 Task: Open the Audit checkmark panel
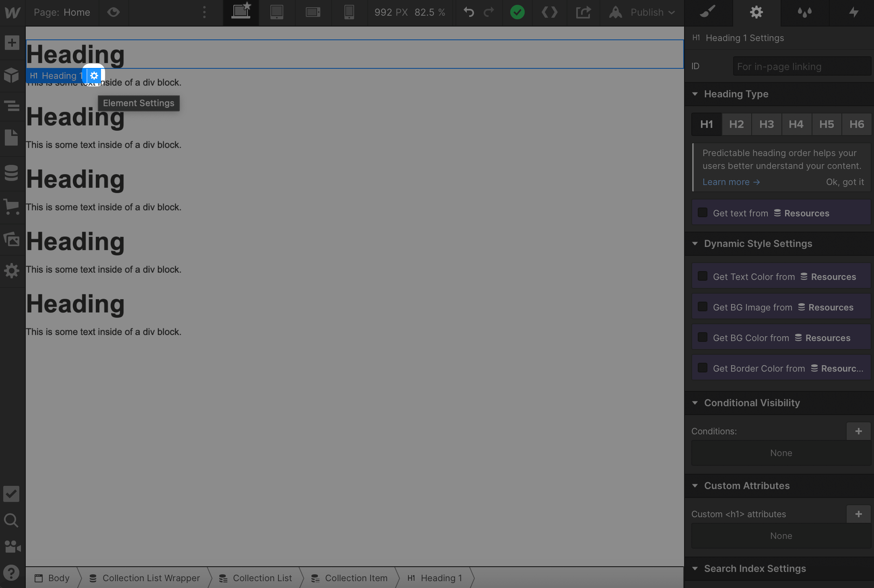pos(12,494)
